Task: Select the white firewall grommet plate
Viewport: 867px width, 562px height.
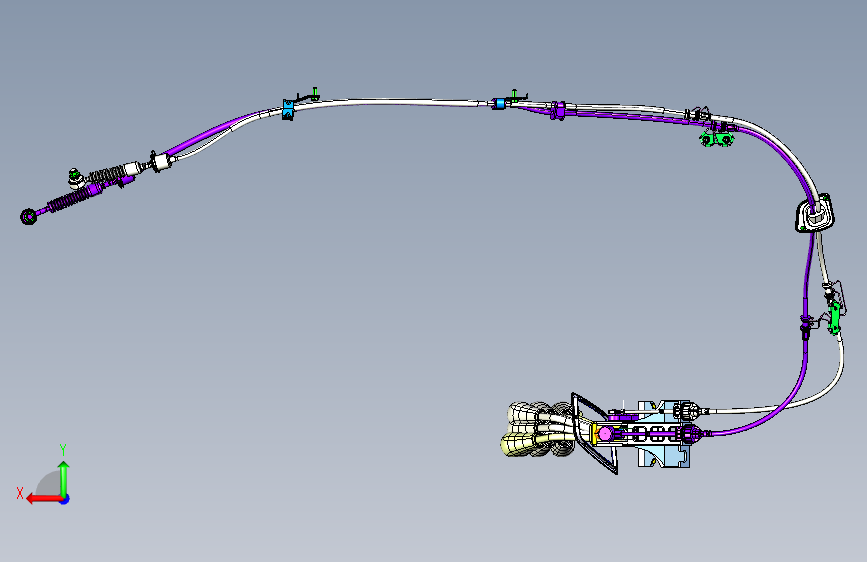Action: click(814, 213)
